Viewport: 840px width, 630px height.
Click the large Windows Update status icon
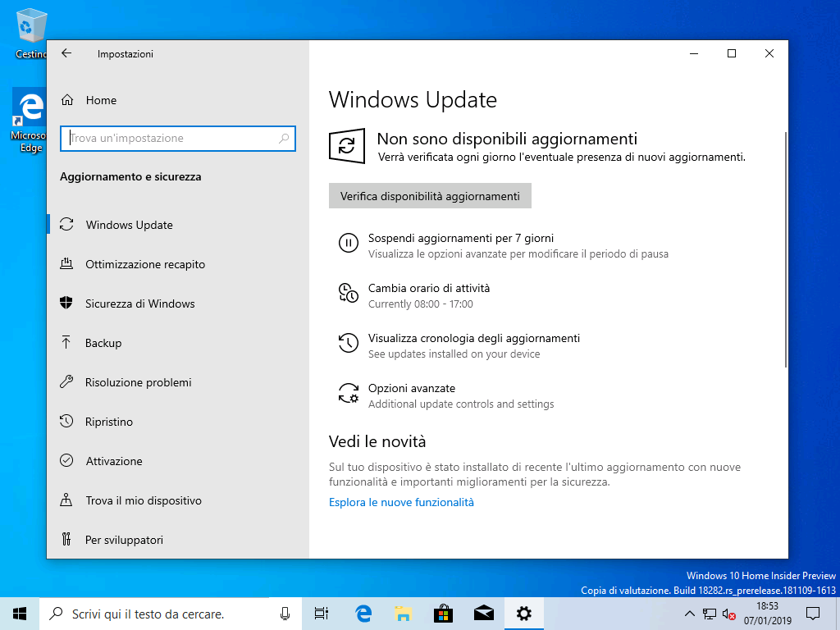(x=347, y=146)
